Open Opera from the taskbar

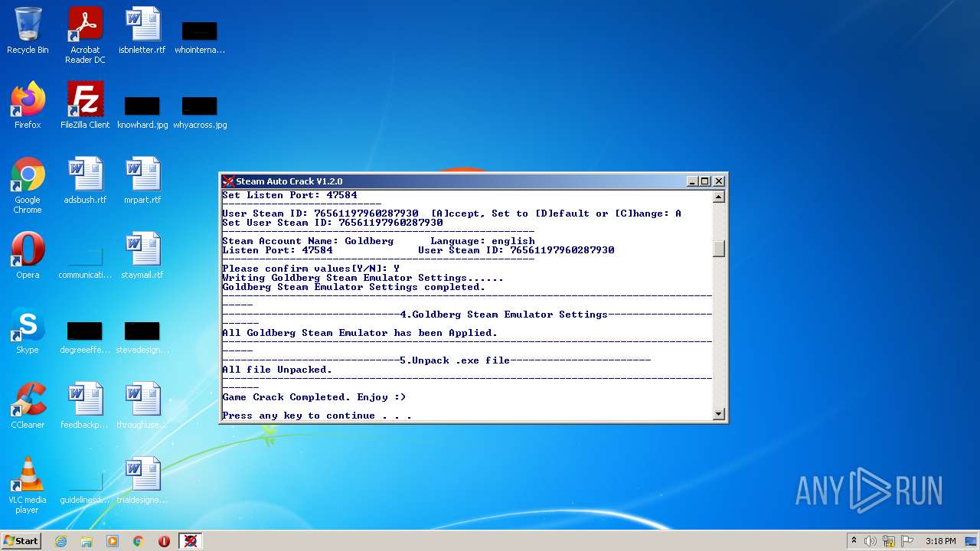point(164,541)
